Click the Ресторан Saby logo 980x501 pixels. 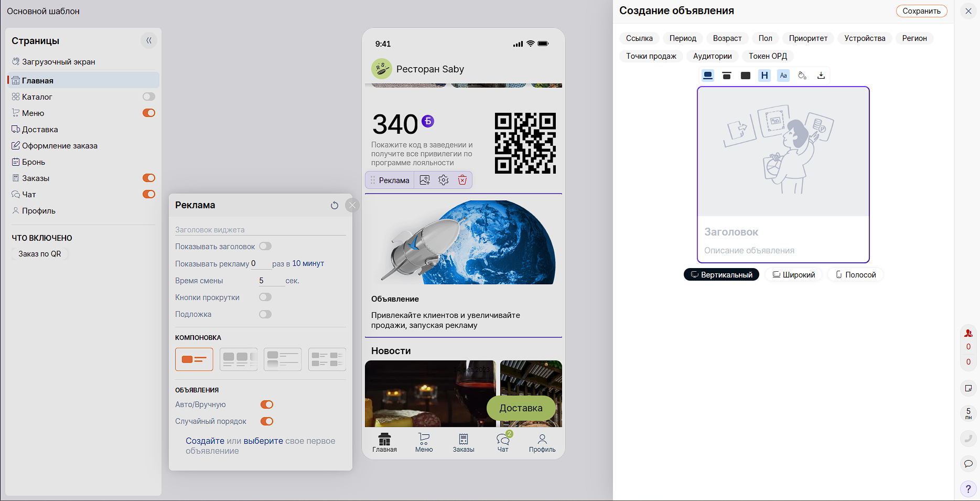[382, 69]
